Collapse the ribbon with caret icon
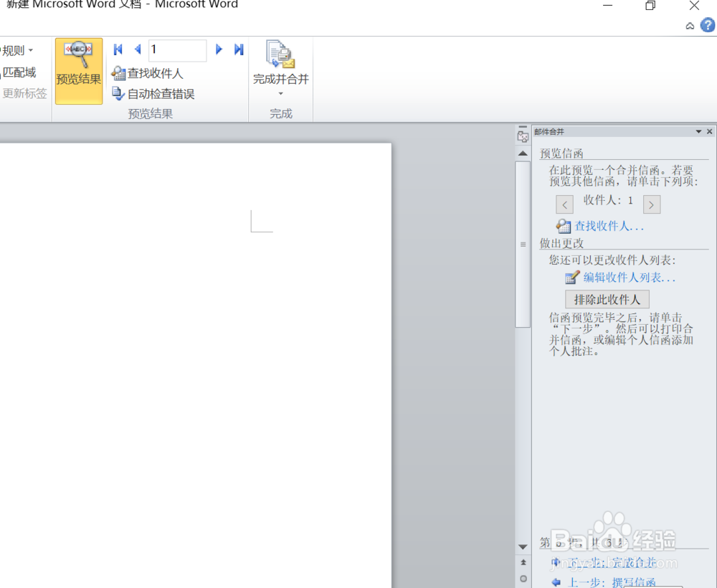The height and width of the screenshot is (588, 717). point(690,26)
